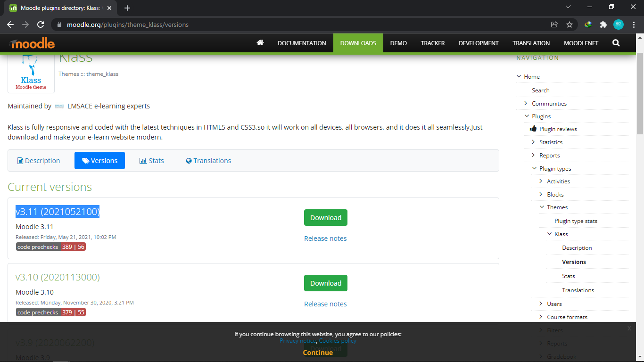Reload the page
644x362 pixels.
41,25
